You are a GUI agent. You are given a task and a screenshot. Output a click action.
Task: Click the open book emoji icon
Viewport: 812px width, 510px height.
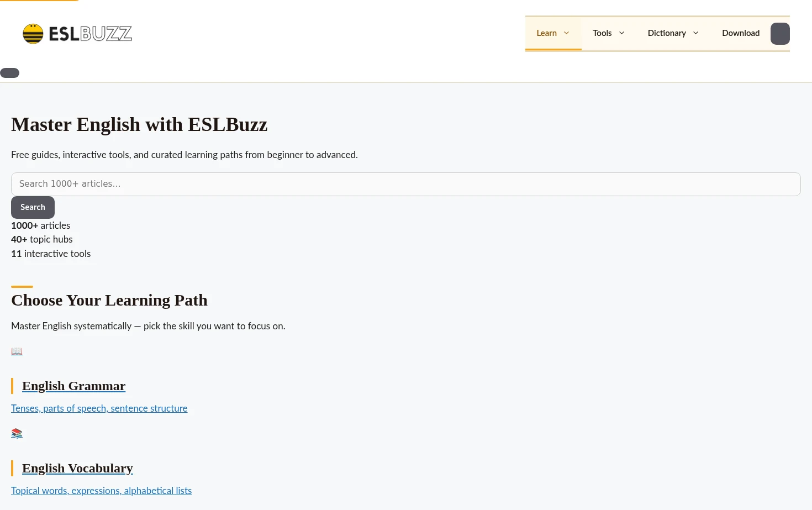click(17, 351)
